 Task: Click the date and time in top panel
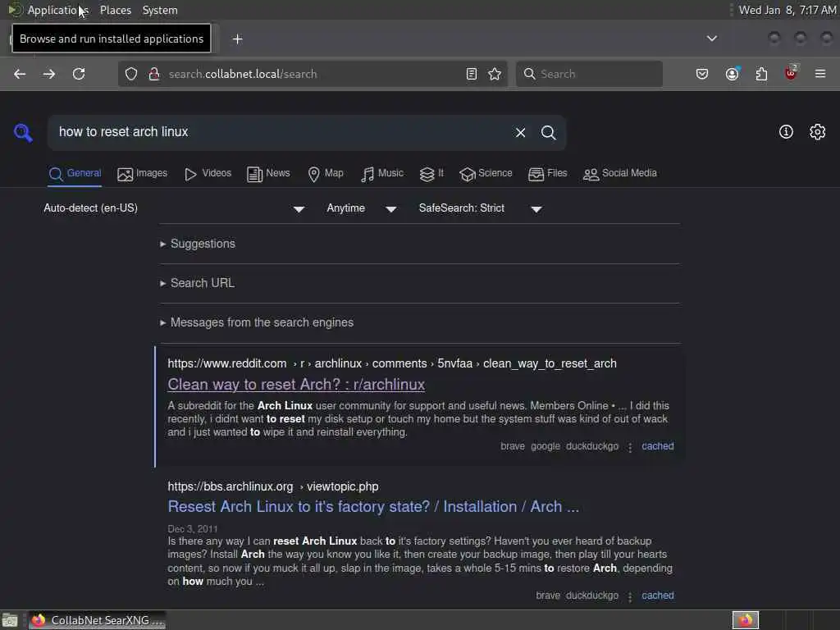point(787,10)
